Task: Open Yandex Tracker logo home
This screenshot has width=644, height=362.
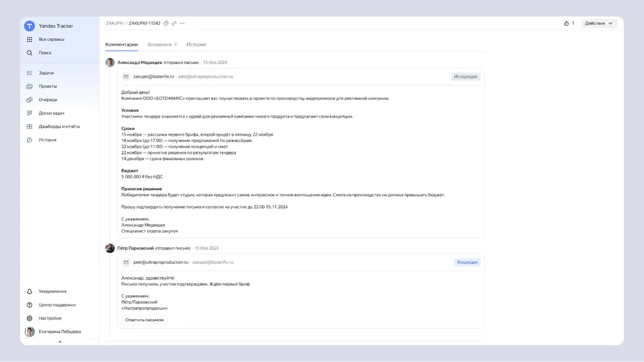Action: coord(30,26)
